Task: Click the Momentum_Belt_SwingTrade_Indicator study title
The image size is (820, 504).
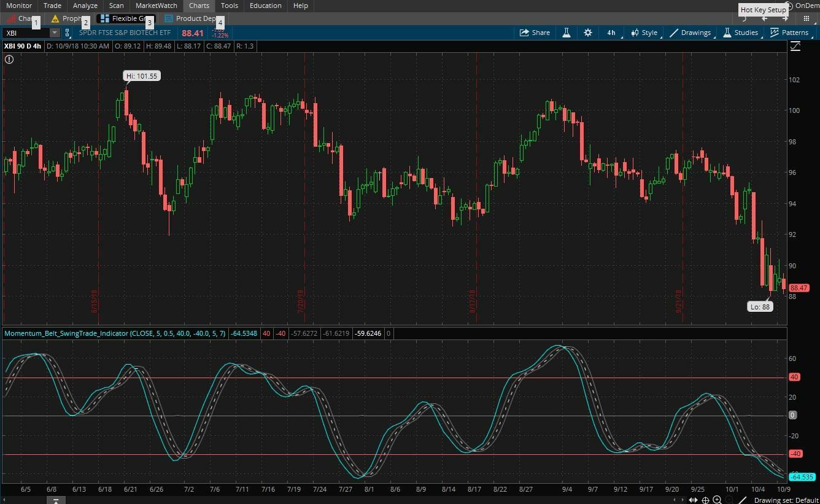Action: tap(115, 333)
